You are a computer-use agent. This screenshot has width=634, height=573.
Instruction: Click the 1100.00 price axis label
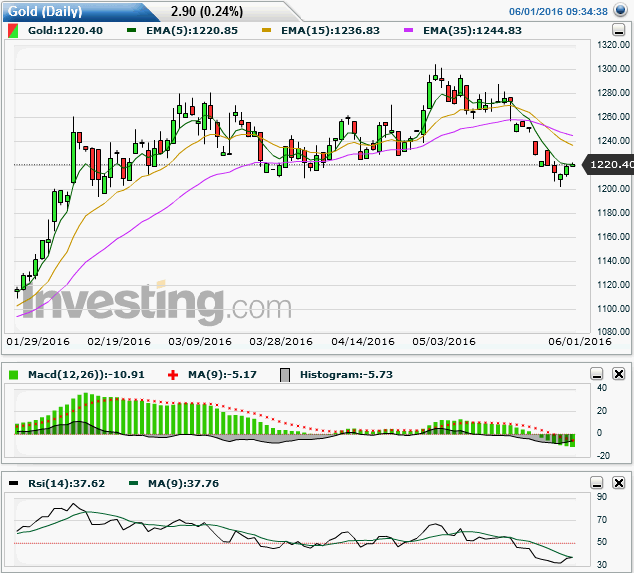coord(613,309)
